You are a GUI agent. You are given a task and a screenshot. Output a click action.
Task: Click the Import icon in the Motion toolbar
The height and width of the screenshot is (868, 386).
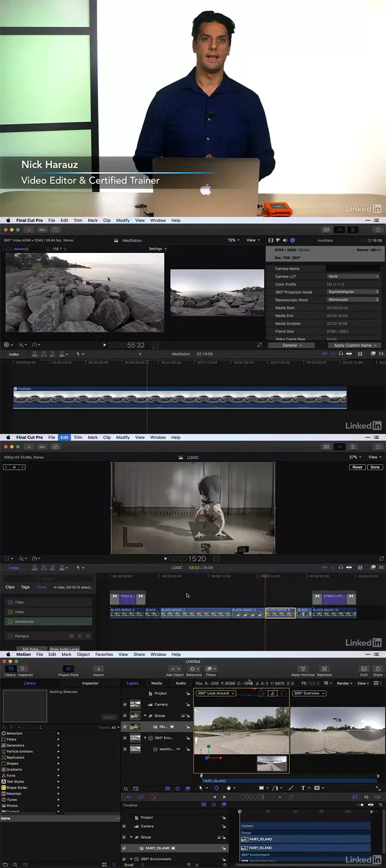click(98, 671)
